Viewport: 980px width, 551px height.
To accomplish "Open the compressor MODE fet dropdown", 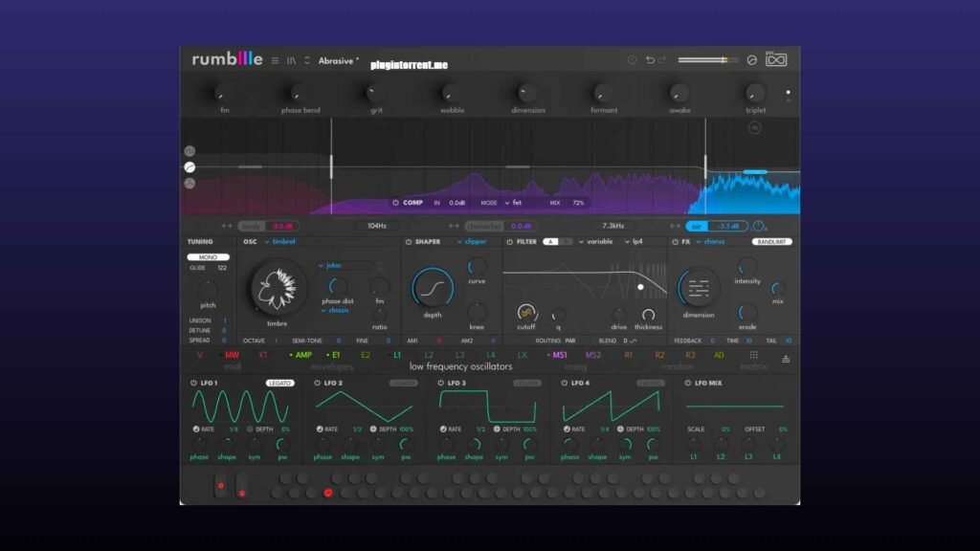I will tap(513, 203).
